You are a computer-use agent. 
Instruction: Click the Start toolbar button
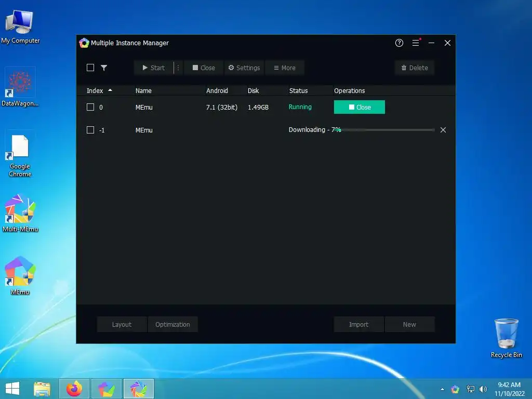153,68
